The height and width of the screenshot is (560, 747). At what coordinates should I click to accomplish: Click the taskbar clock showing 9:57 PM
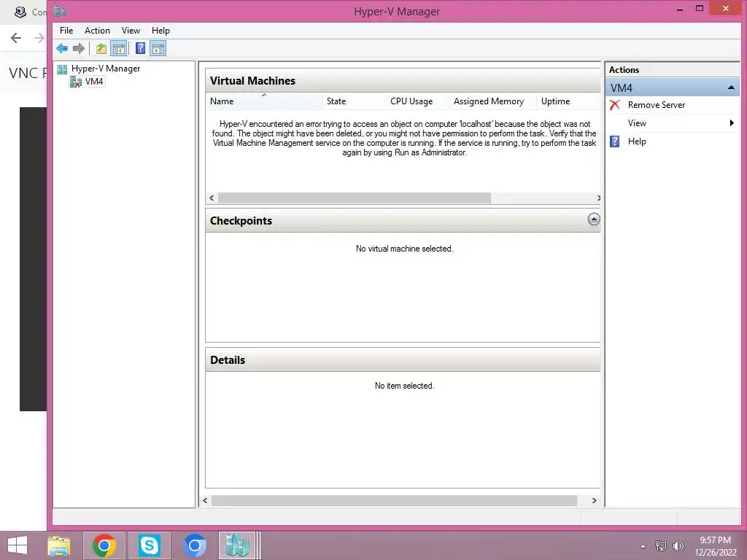(x=715, y=540)
